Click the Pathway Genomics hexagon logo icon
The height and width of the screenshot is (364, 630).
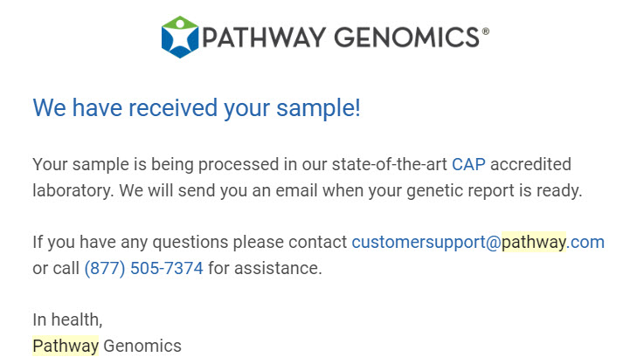pos(180,37)
